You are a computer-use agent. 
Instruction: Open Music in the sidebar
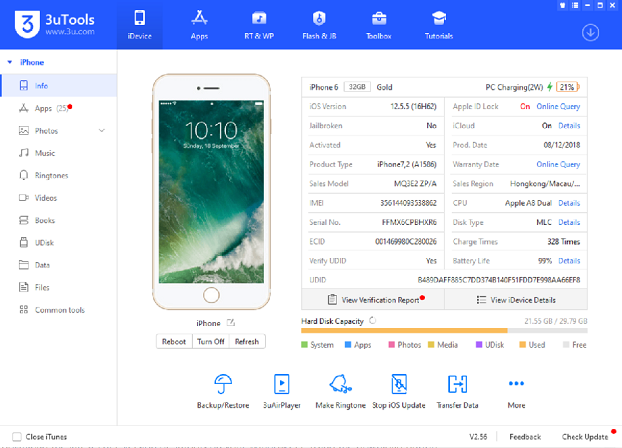click(59, 153)
